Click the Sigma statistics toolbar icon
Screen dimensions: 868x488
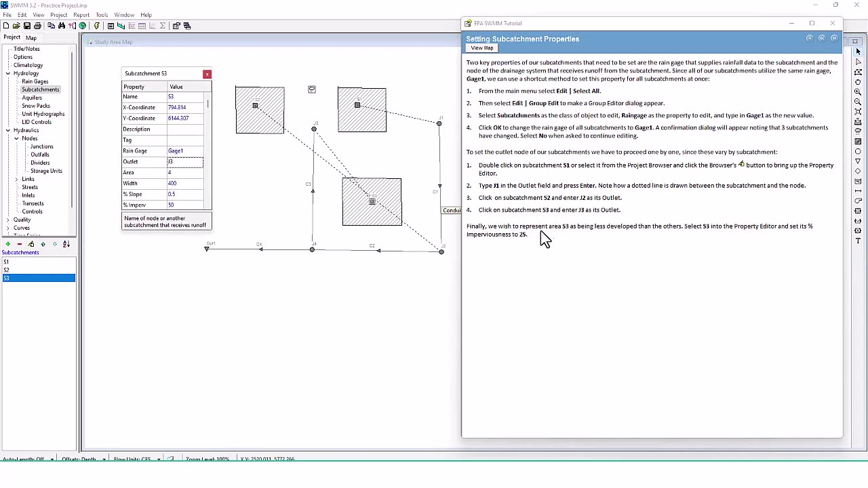coord(162,26)
